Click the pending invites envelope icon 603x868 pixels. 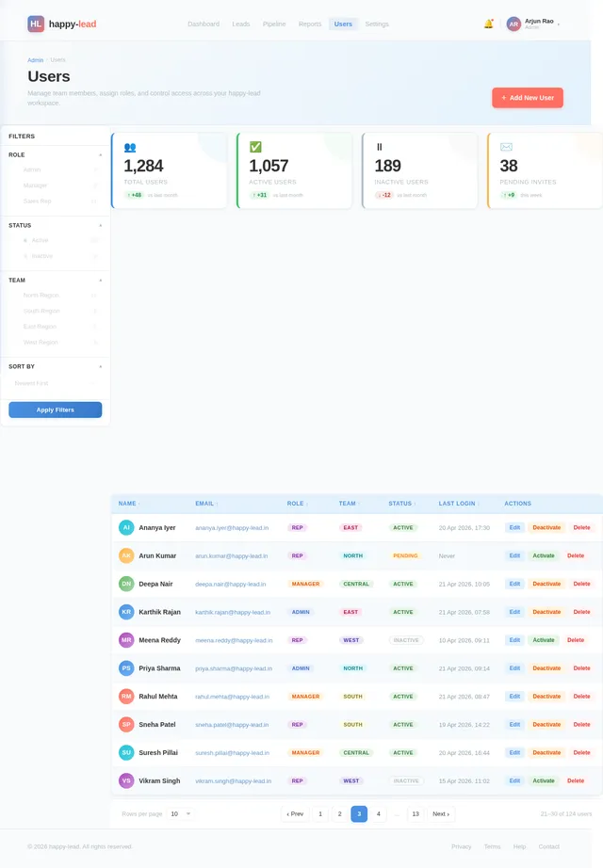(506, 147)
